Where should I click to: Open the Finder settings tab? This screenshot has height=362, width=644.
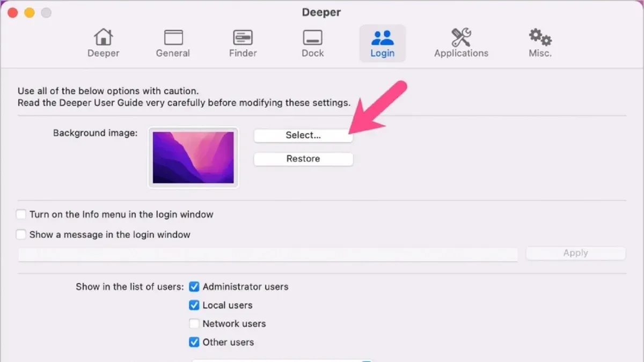(243, 43)
